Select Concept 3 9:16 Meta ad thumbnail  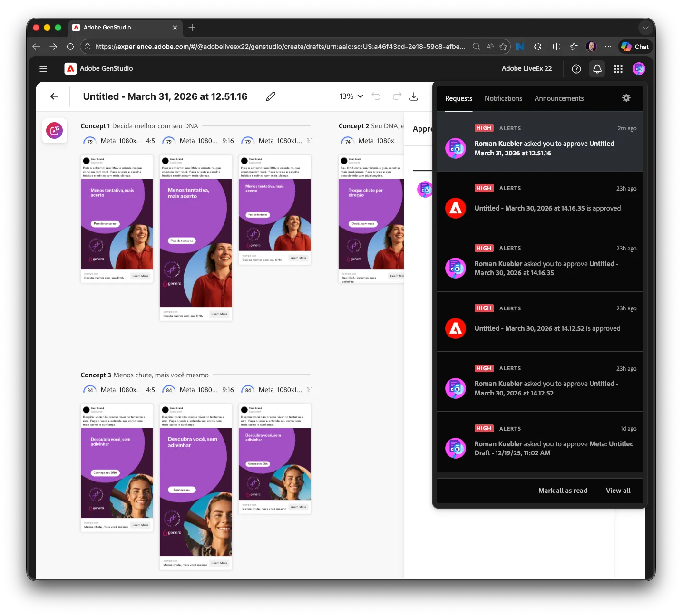195,487
